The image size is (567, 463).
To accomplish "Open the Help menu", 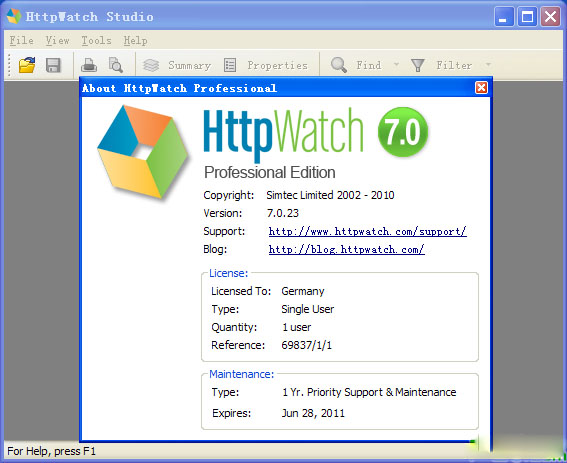I will pos(135,41).
